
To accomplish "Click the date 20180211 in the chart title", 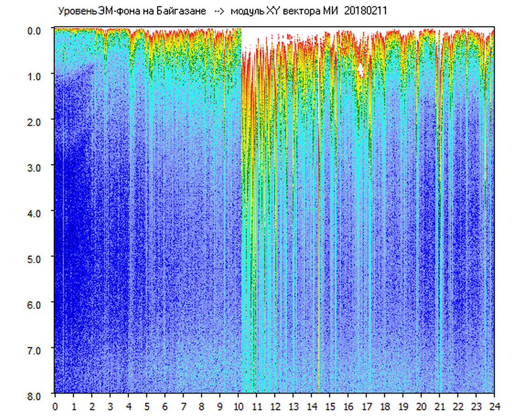I will click(x=365, y=11).
